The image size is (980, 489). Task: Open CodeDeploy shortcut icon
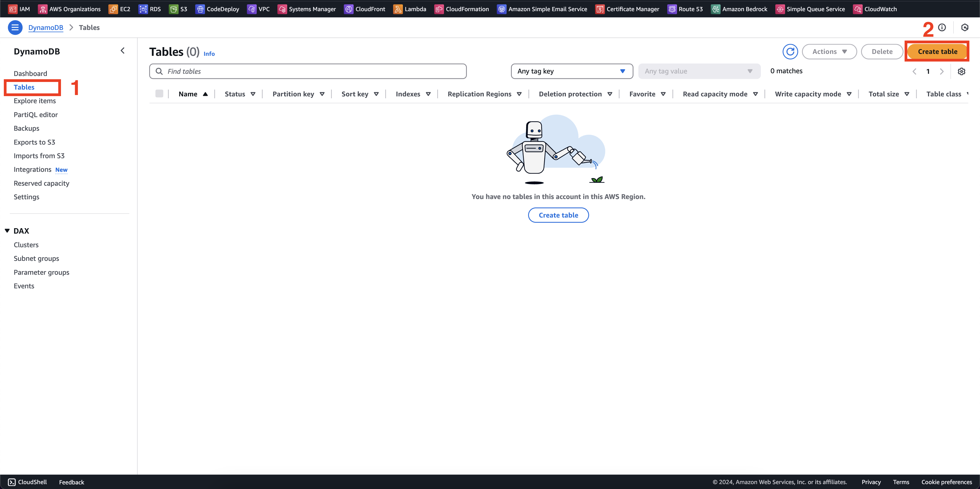[x=200, y=9]
